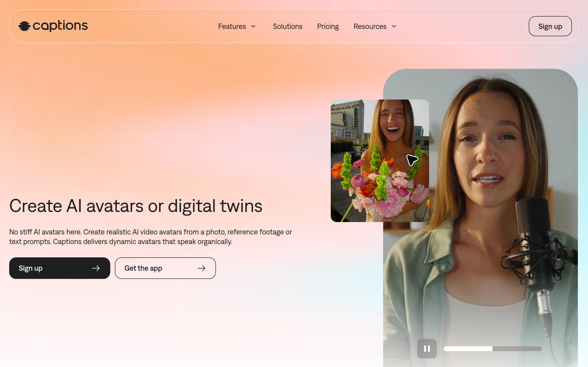
Task: Click the arrow icon in Get the app
Action: (201, 268)
